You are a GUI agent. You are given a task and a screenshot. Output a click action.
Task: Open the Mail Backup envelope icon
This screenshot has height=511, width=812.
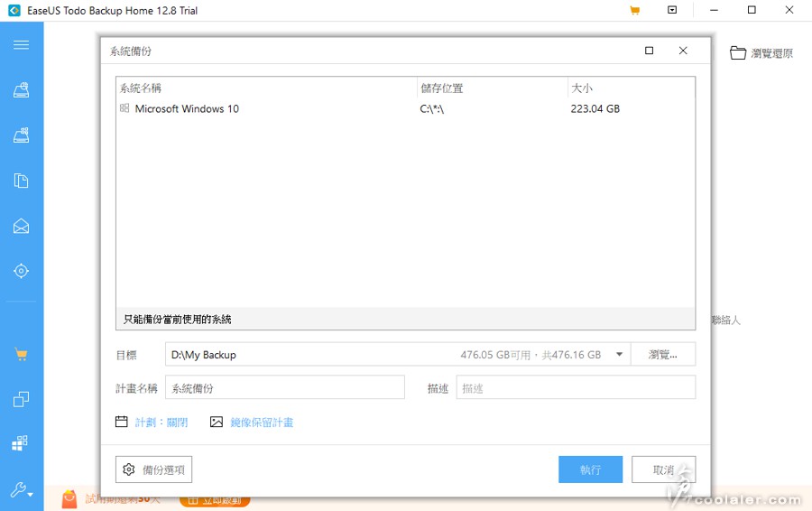tap(22, 226)
